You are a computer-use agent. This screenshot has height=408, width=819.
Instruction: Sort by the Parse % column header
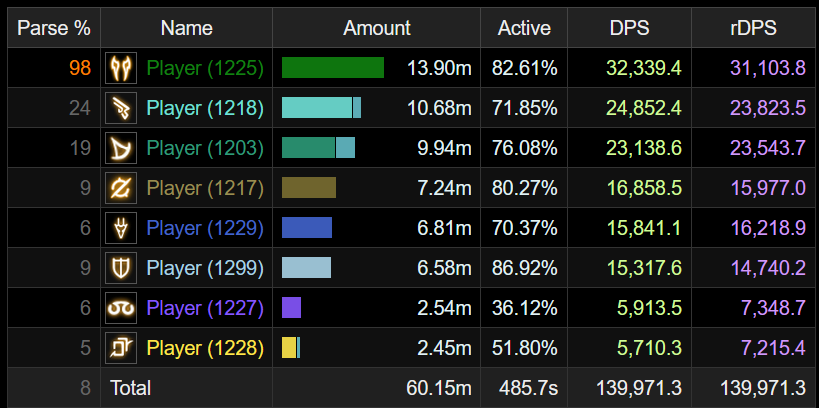point(54,28)
